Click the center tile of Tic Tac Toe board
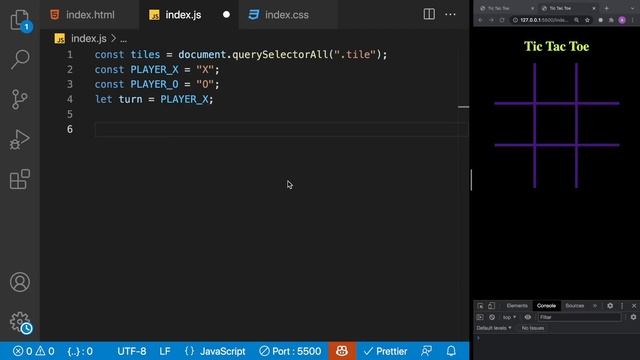The height and width of the screenshot is (360, 640). coord(556,124)
